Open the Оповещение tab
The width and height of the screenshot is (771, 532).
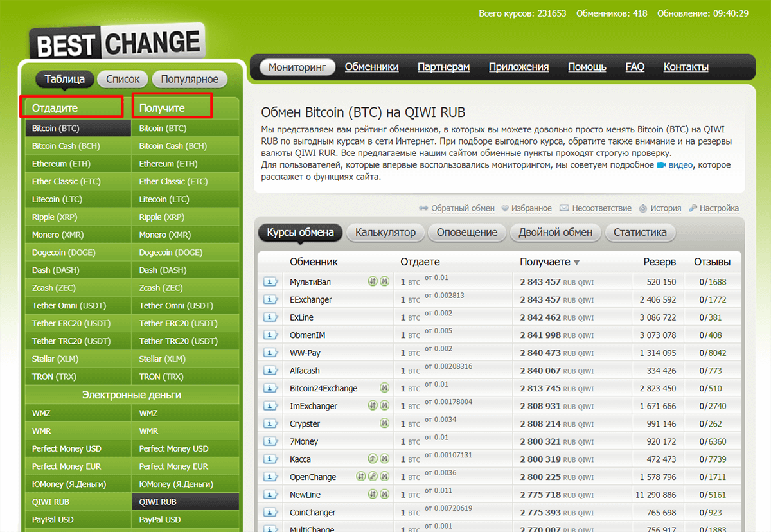tap(467, 233)
